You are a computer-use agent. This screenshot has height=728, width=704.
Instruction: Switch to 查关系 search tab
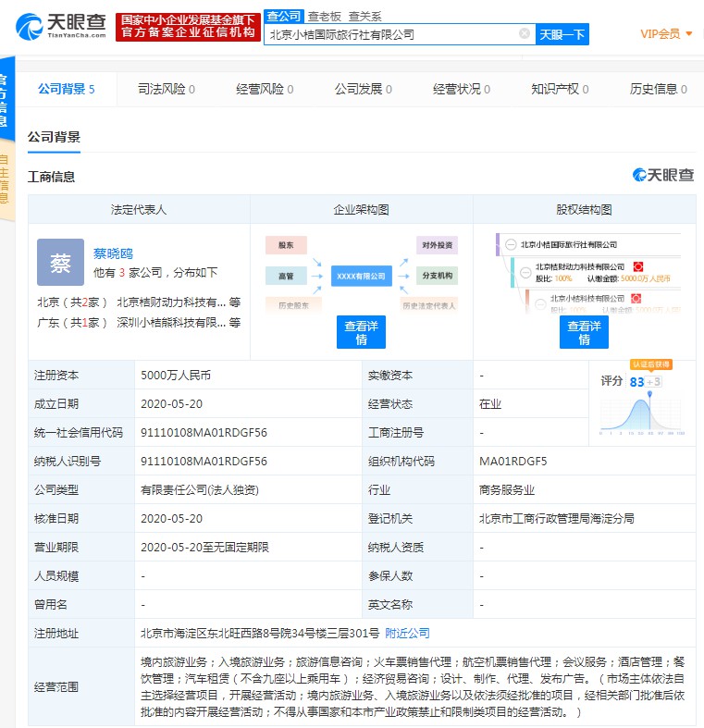(365, 17)
